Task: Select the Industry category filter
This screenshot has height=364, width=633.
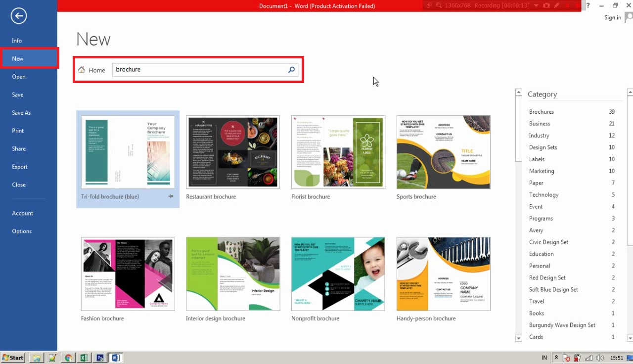Action: 572,136
